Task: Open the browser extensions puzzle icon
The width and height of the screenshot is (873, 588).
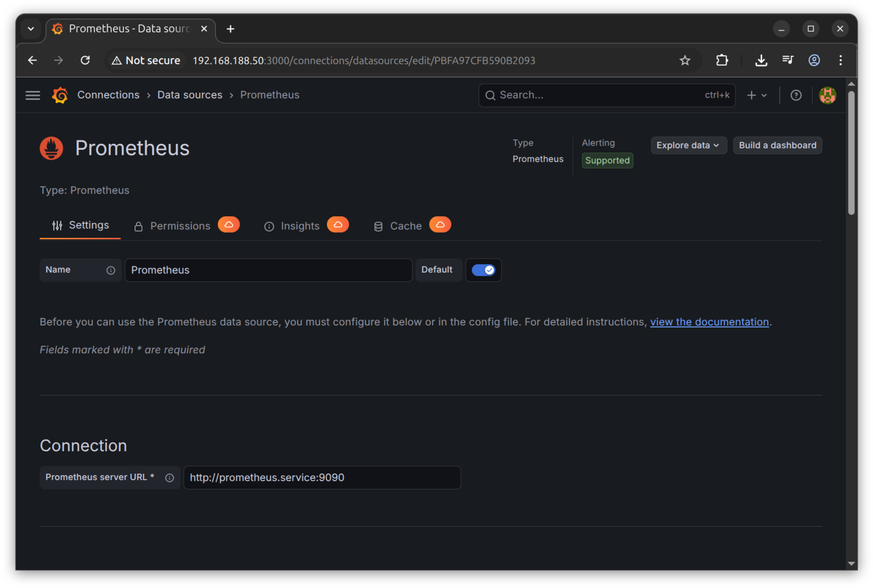Action: (x=722, y=60)
